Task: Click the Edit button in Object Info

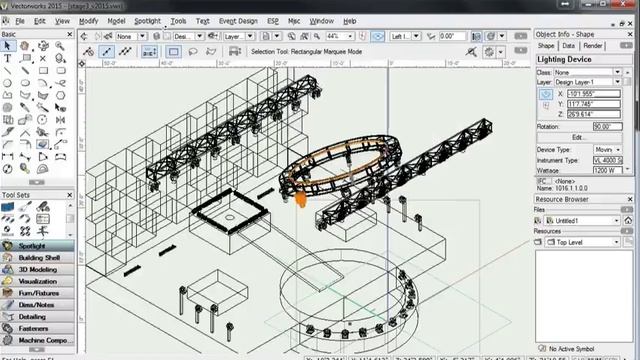Action: (580, 138)
